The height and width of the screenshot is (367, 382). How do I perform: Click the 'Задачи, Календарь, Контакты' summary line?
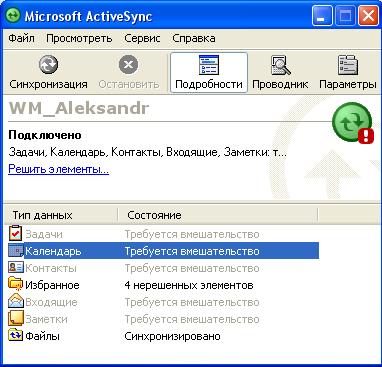coord(147,152)
